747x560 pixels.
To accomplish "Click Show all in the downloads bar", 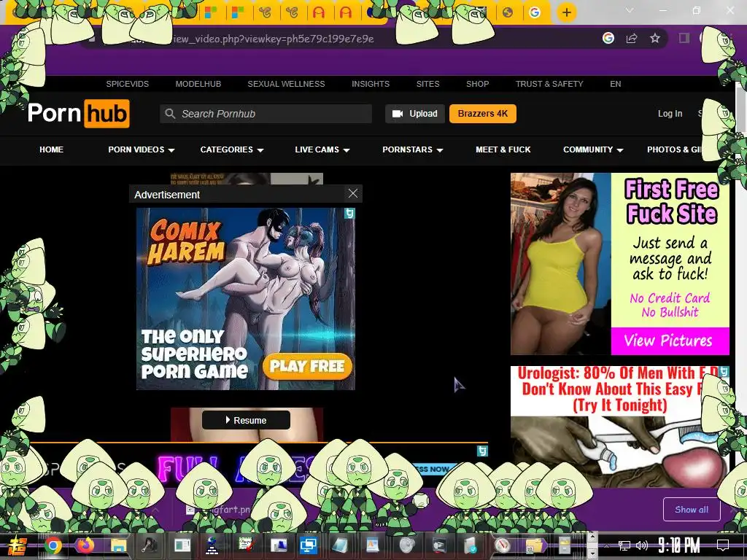I will click(x=692, y=510).
